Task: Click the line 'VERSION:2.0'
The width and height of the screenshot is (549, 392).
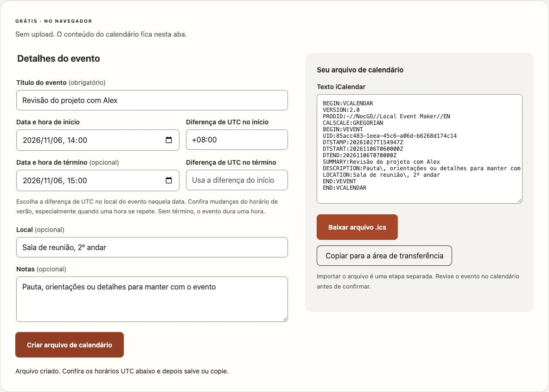Action: 341,110
